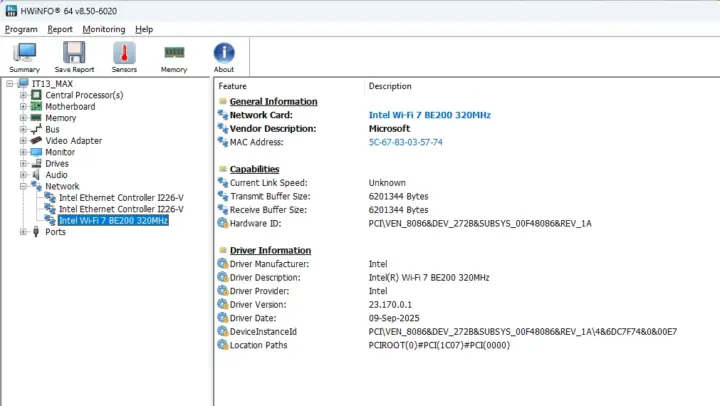Click the driver version 23.170.0.1

click(390, 304)
